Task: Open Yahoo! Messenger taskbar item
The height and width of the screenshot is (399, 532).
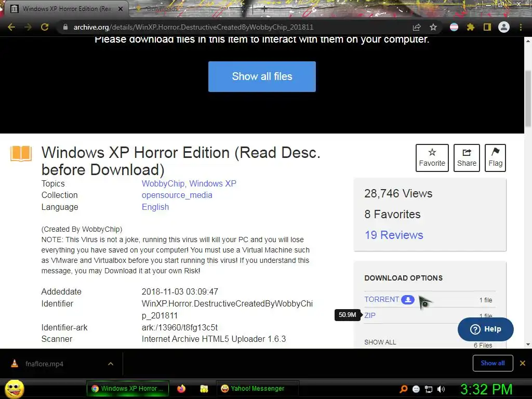Action: click(x=257, y=389)
